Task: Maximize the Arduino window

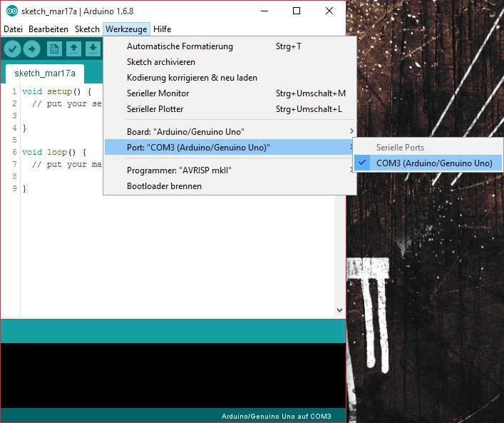Action: (x=297, y=11)
